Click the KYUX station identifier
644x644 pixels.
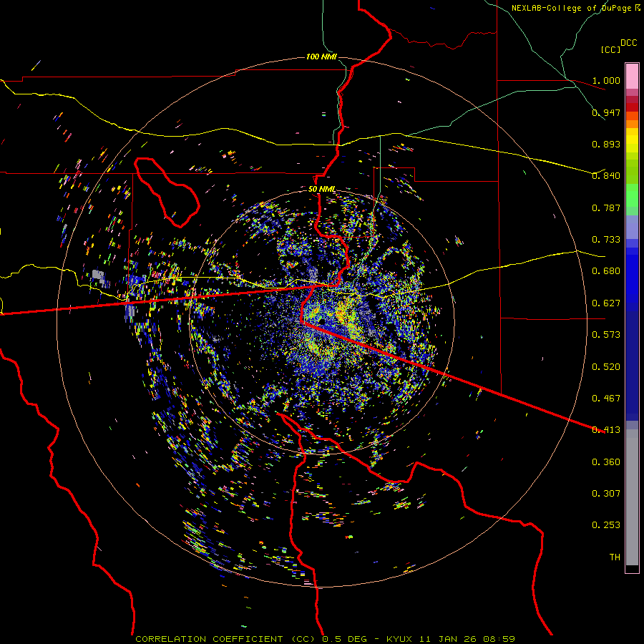click(401, 639)
